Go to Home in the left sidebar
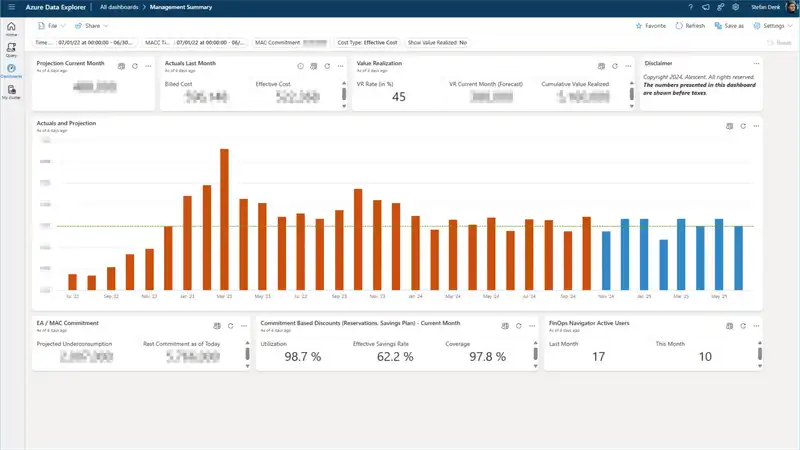 click(x=11, y=27)
